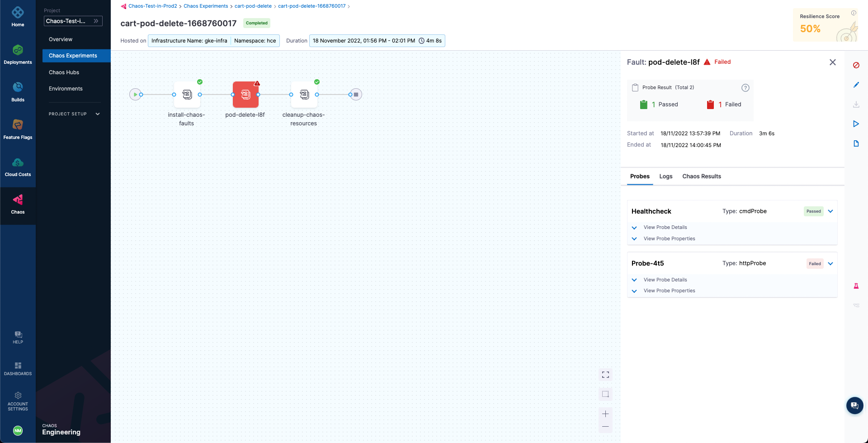Select the install-chaos-faults step node
This screenshot has width=868, height=443.
[187, 95]
